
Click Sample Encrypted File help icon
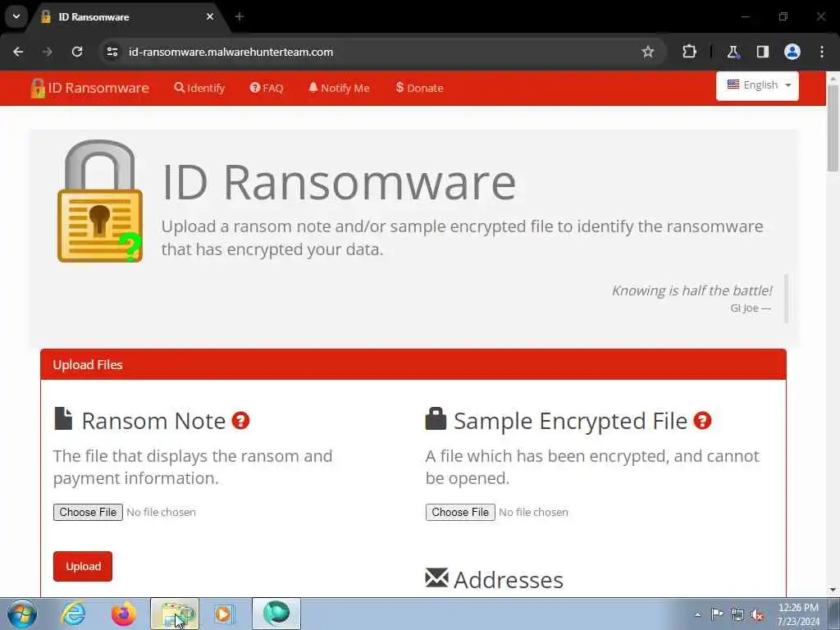(x=702, y=421)
